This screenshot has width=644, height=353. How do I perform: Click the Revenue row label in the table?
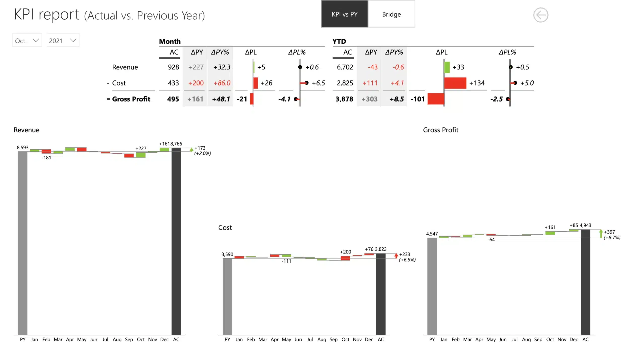(x=125, y=67)
